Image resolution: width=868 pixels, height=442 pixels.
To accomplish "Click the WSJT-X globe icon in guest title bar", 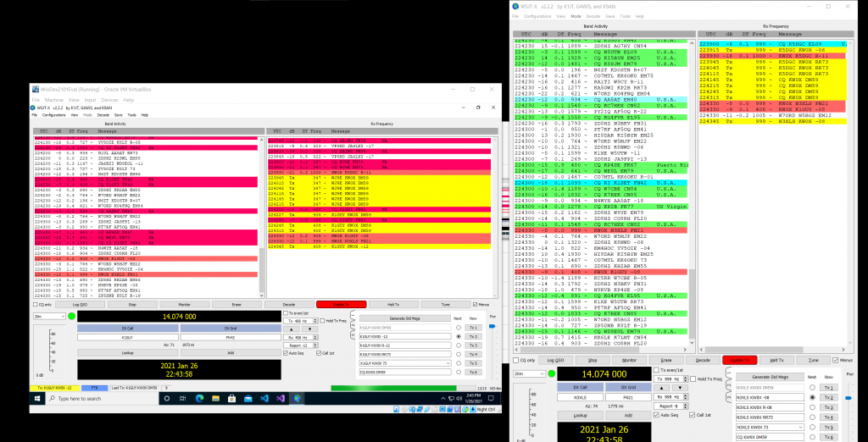I will 34,108.
